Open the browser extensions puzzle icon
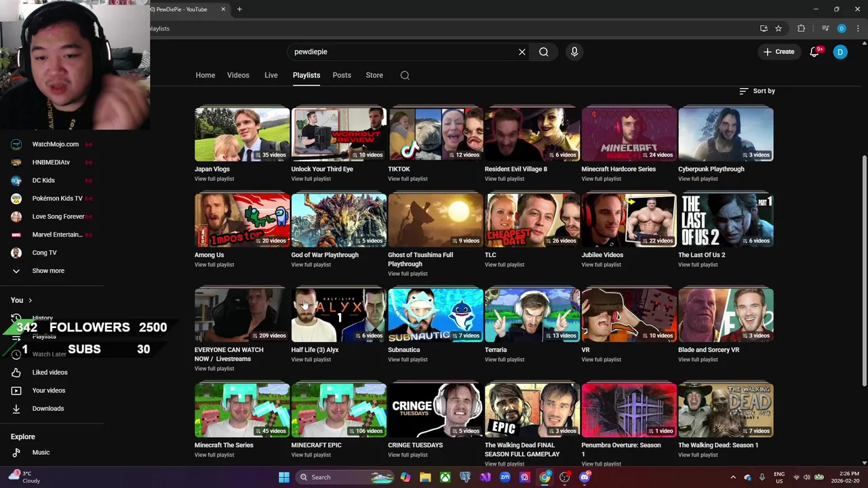Viewport: 868px width, 488px height. (802, 28)
